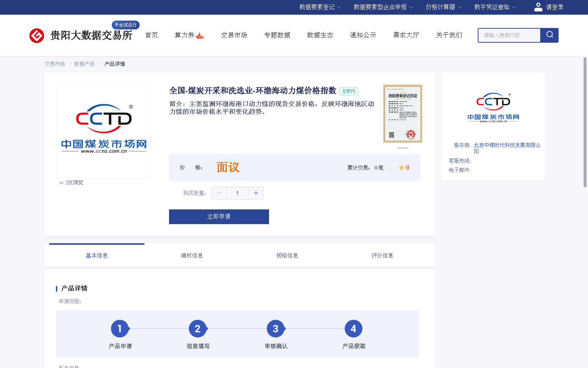The image size is (588, 368).
Task: Click the user avatar login icon
Action: [538, 7]
